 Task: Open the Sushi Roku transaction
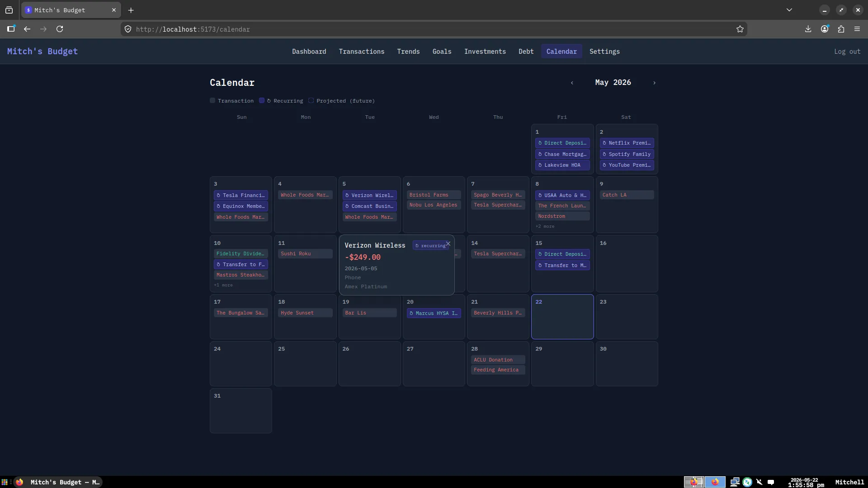[305, 253]
